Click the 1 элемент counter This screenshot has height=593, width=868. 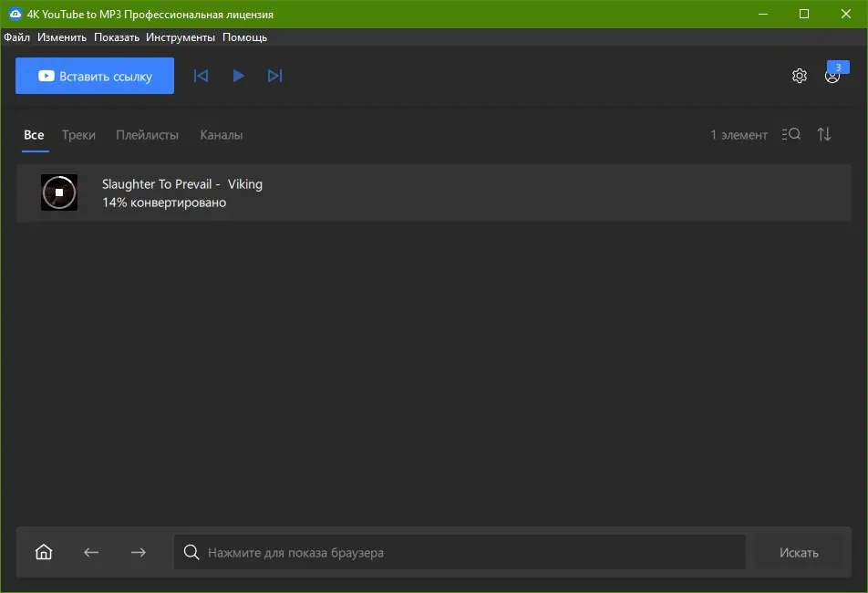click(739, 134)
